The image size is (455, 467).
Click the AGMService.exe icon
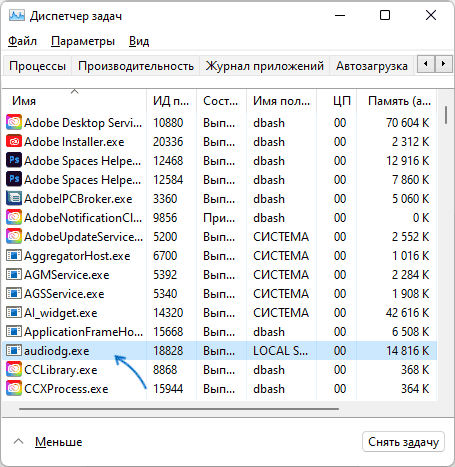click(x=14, y=275)
